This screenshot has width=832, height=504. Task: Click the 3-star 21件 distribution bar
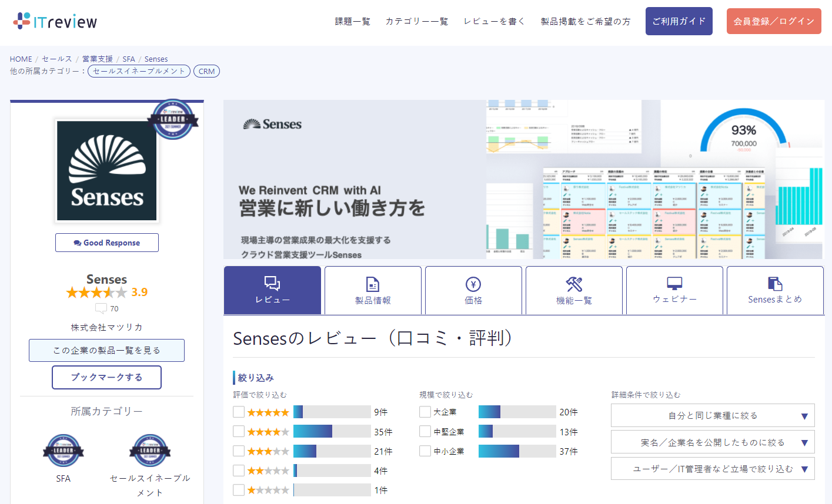(332, 451)
